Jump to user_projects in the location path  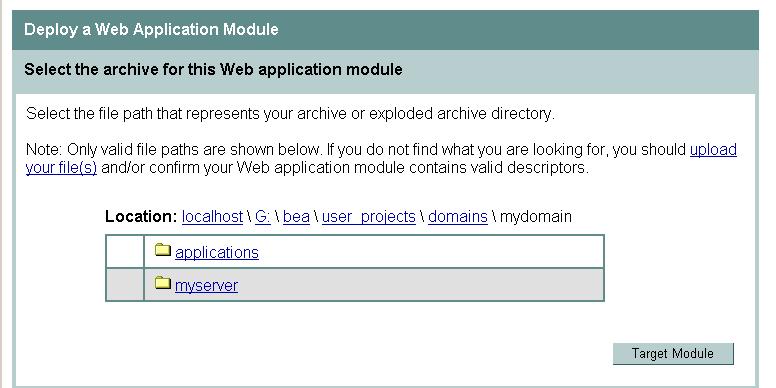369,217
